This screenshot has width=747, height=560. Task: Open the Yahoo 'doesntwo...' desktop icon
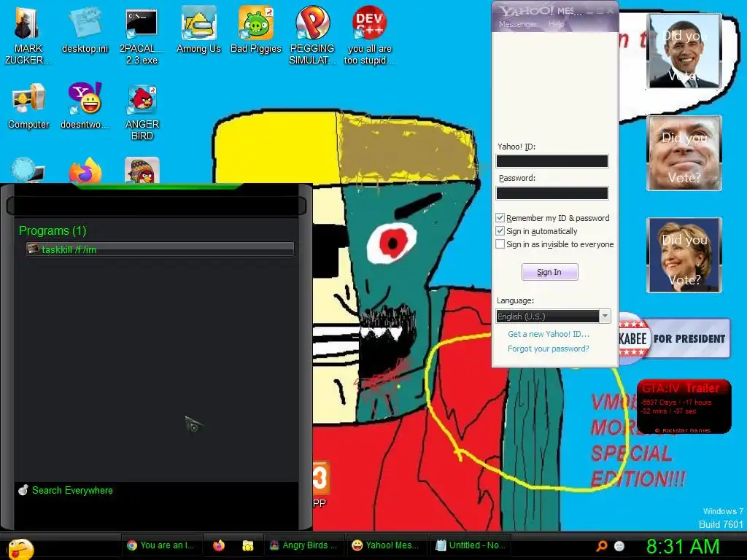85,106
